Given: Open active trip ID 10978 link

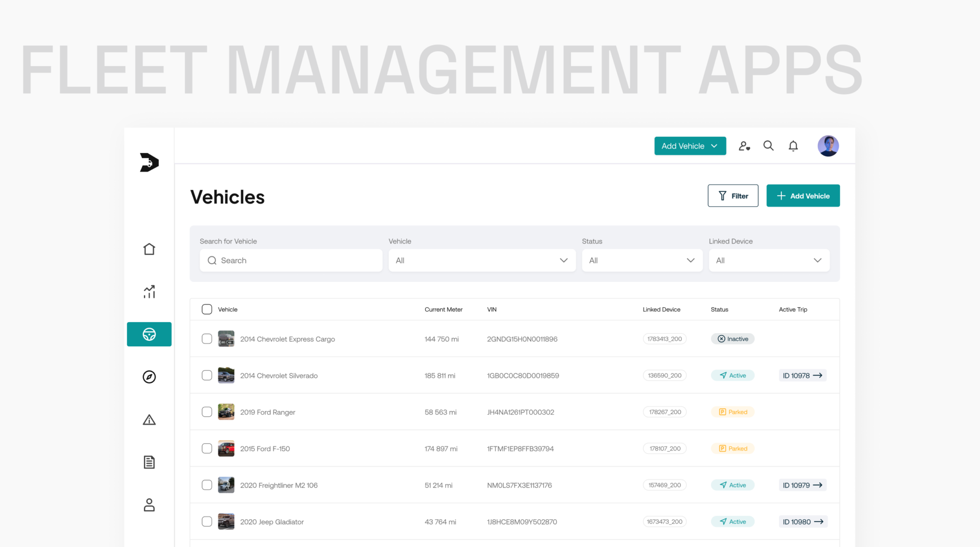Looking at the screenshot, I should point(802,376).
